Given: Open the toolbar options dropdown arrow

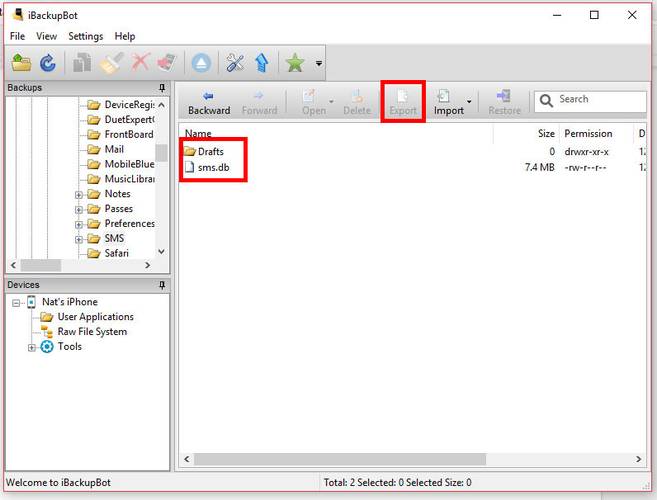Looking at the screenshot, I should pyautogui.click(x=319, y=63).
